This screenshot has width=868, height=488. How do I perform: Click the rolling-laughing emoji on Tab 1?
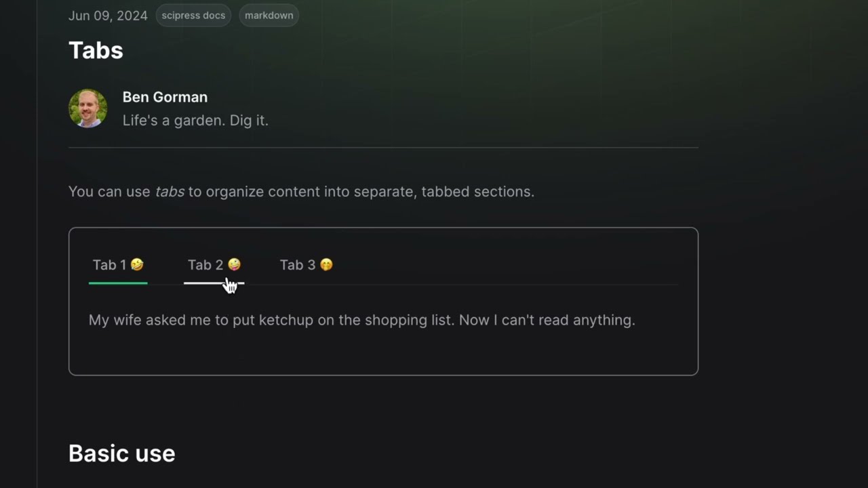137,264
